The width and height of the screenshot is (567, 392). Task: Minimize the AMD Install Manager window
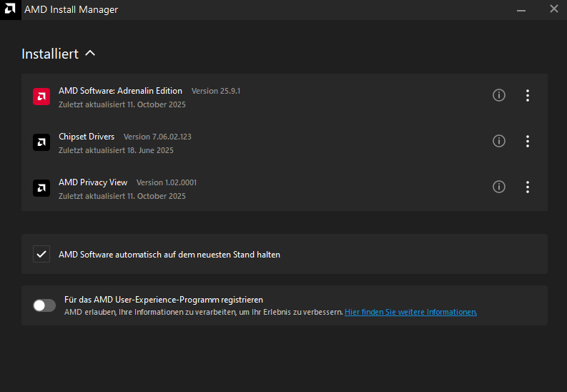click(521, 10)
